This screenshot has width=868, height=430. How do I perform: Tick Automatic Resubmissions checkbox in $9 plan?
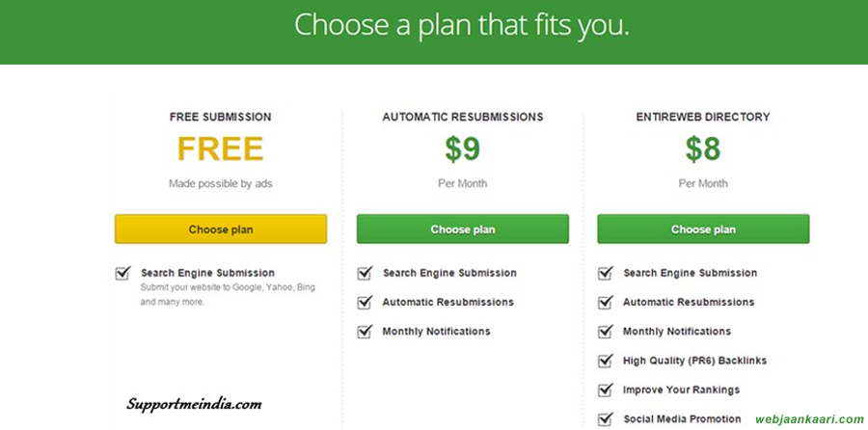tap(365, 302)
